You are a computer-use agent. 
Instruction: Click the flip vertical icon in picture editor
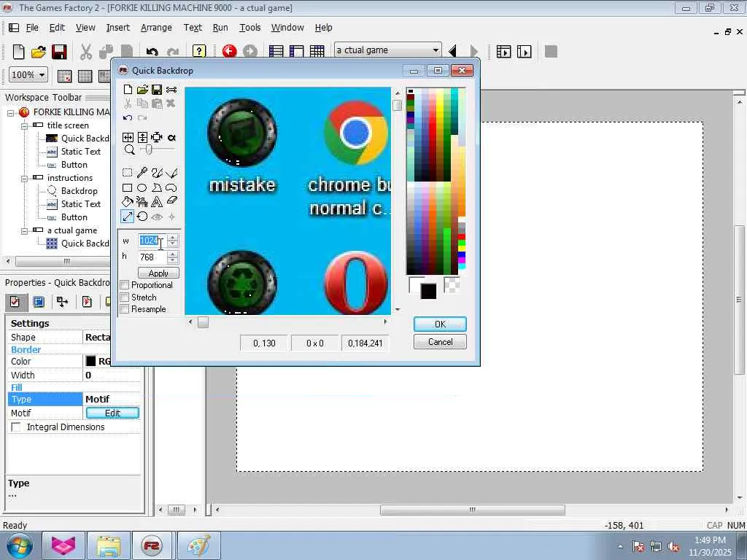tap(142, 138)
